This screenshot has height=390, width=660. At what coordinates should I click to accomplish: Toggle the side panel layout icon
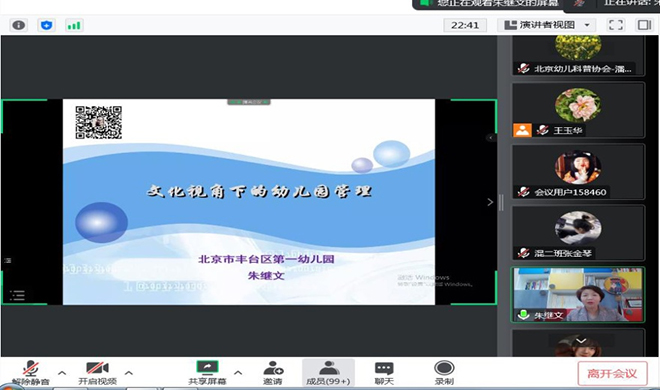click(644, 25)
